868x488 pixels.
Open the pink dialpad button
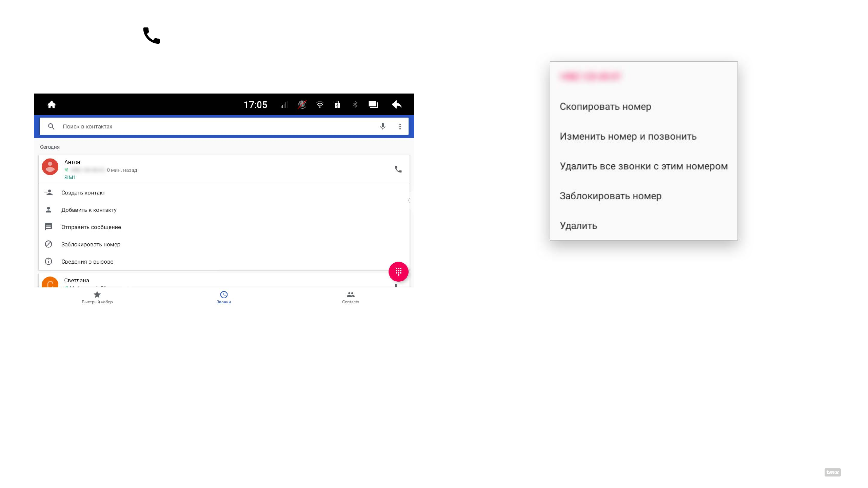(398, 271)
